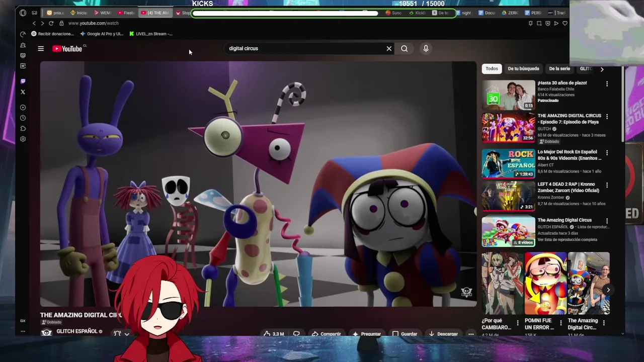Open options for Banco Falabella ad
Screen dimensions: 644x362
(607, 84)
